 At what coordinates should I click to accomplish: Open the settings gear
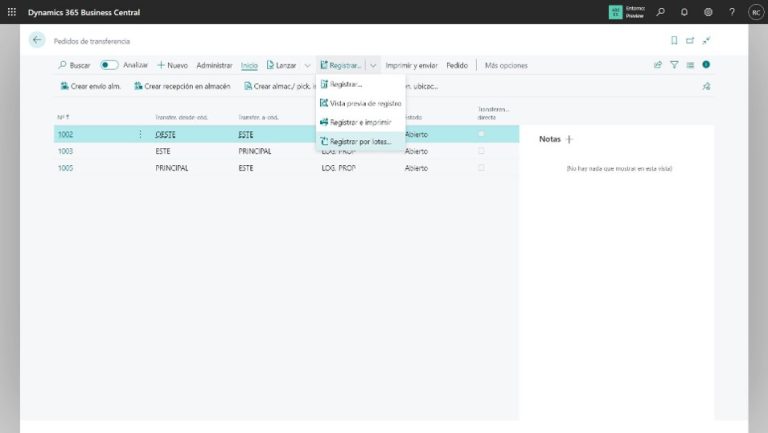pos(708,12)
